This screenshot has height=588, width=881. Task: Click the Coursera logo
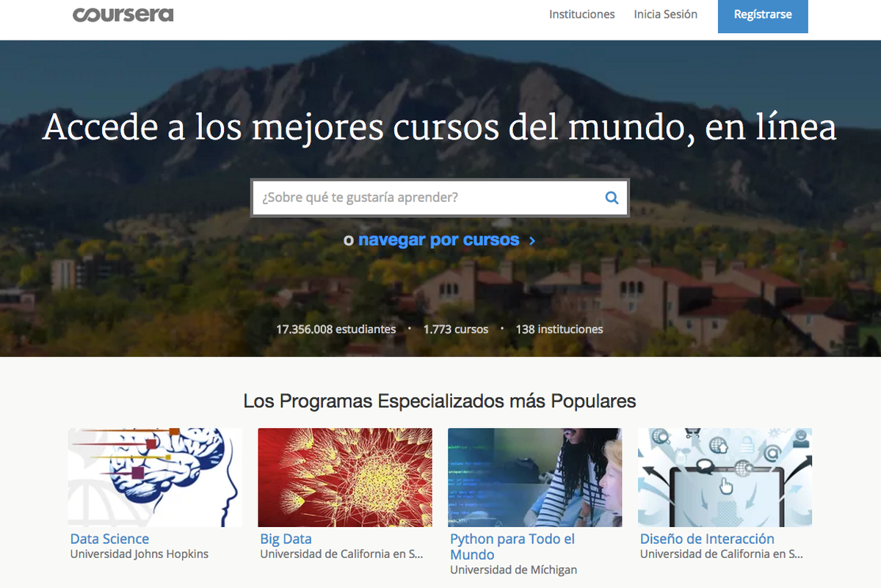click(x=123, y=15)
